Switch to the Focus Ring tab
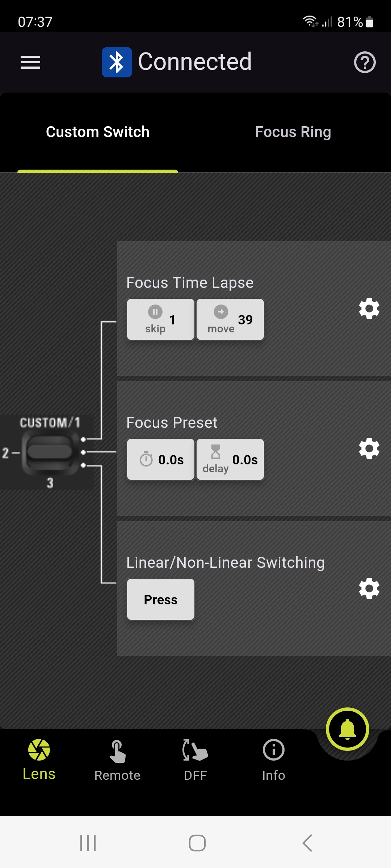 pyautogui.click(x=293, y=132)
